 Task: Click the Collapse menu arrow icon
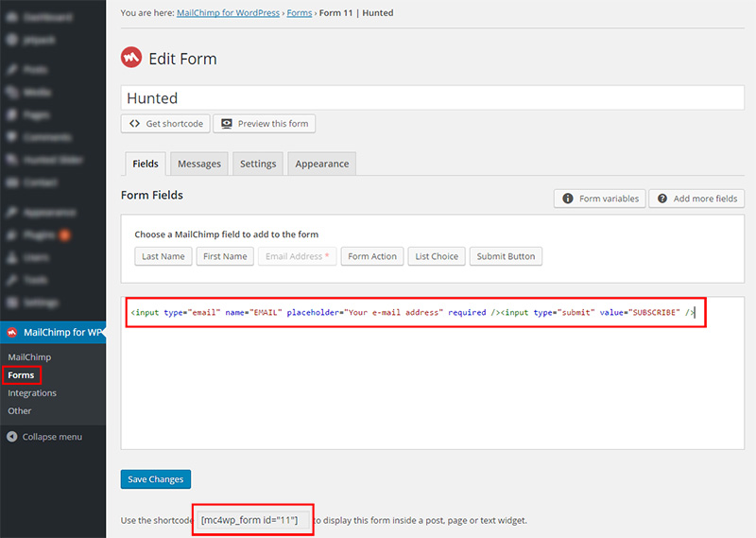(x=12, y=437)
